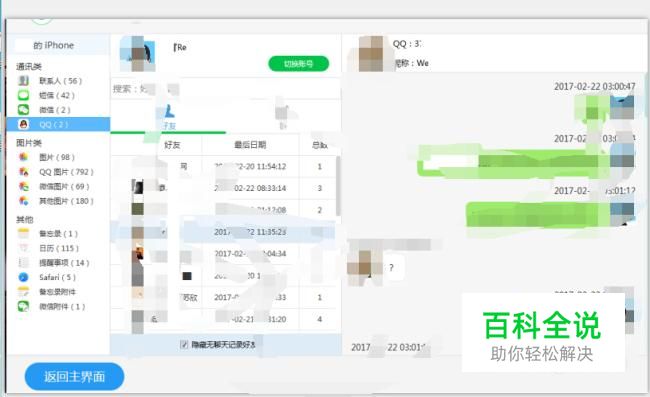The image size is (650, 397).
Task: Click the blue 返回主界面 button
Action: coord(75,377)
